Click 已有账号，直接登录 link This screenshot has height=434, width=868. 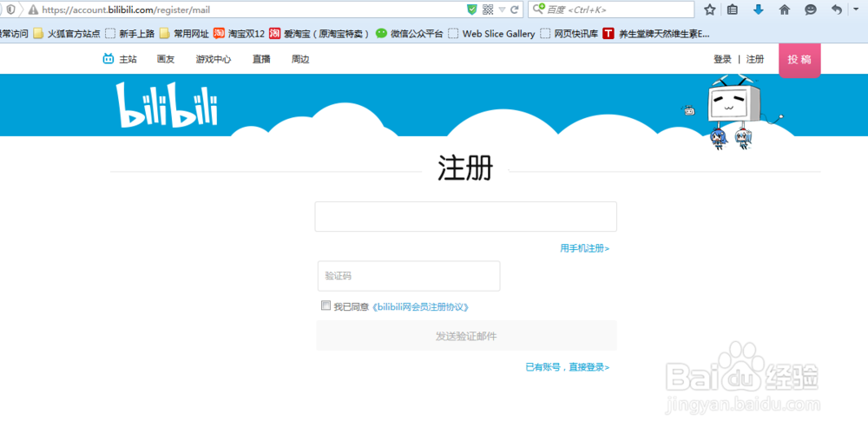point(568,367)
